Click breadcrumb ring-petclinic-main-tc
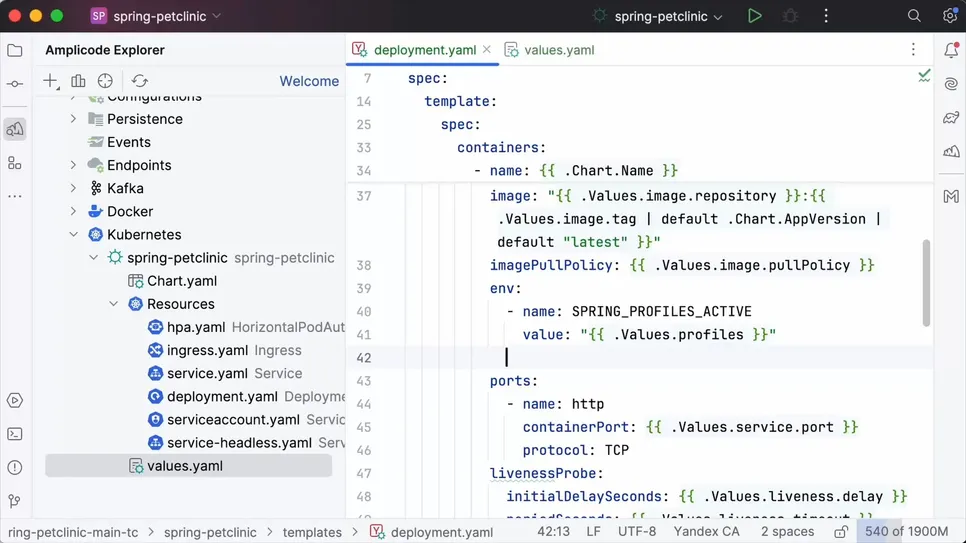Screen dimensions: 966x543 (73, 532)
